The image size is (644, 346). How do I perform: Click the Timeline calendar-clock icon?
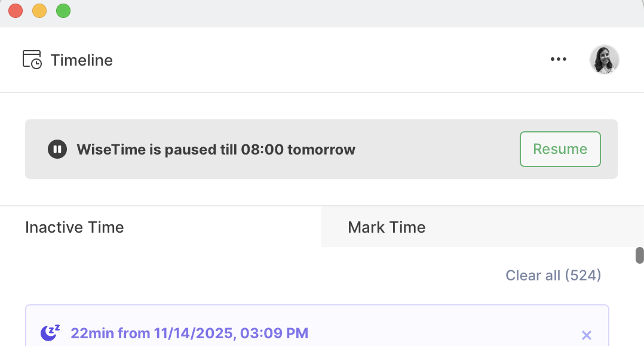click(31, 59)
